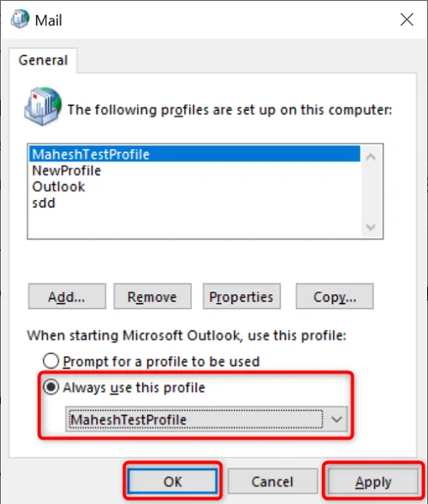Click the profile list scroll up arrow

tap(371, 157)
